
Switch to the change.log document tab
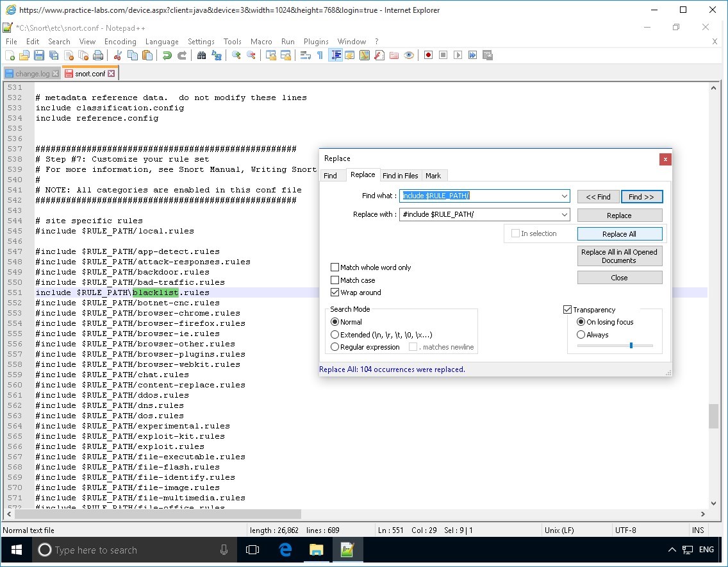tap(31, 74)
